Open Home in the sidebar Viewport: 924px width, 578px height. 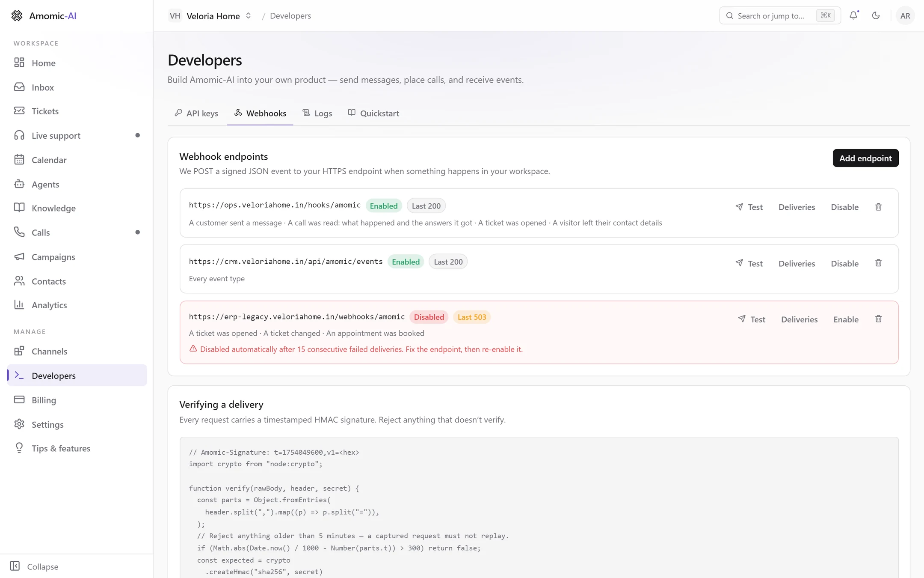(x=77, y=63)
